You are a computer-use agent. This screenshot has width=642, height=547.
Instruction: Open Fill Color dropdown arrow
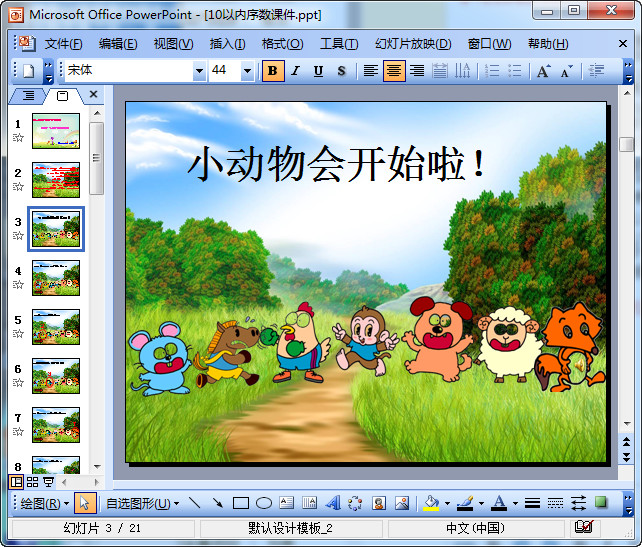click(447, 503)
